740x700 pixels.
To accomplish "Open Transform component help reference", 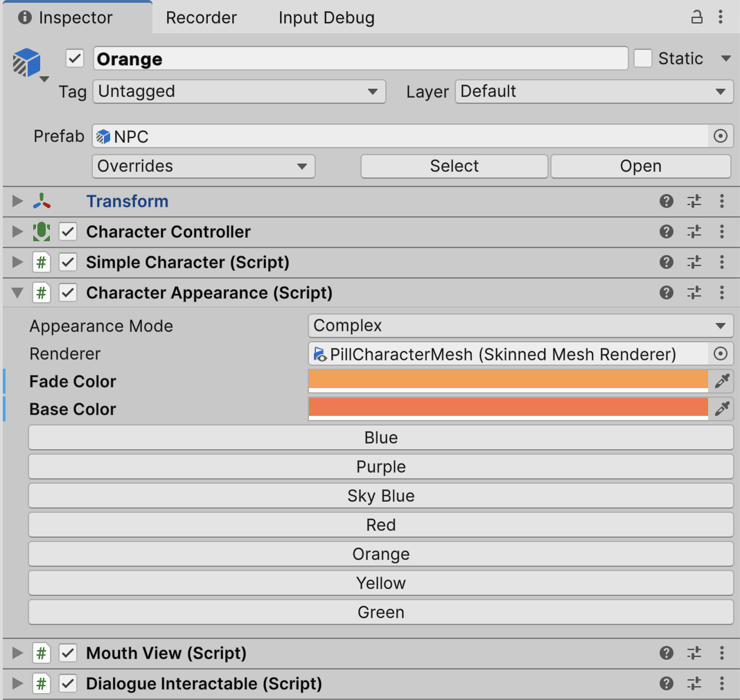I will click(667, 202).
